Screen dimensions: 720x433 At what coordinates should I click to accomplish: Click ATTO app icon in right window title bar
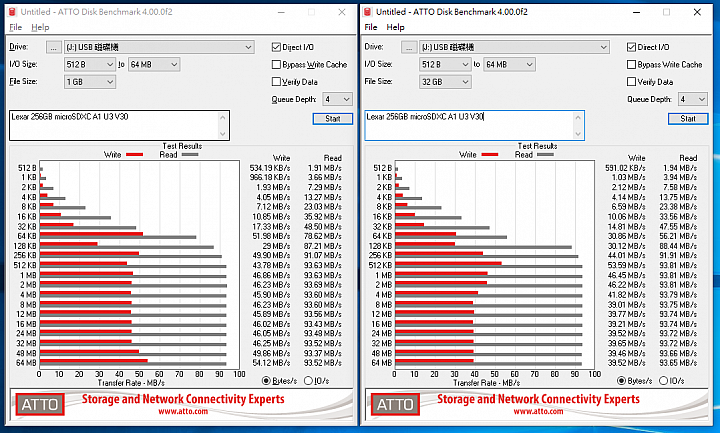tap(368, 12)
